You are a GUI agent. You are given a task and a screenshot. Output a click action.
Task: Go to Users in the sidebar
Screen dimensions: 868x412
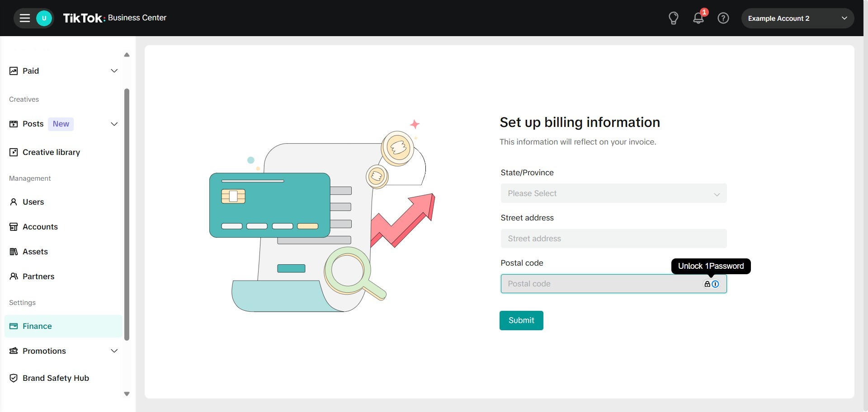pos(33,202)
